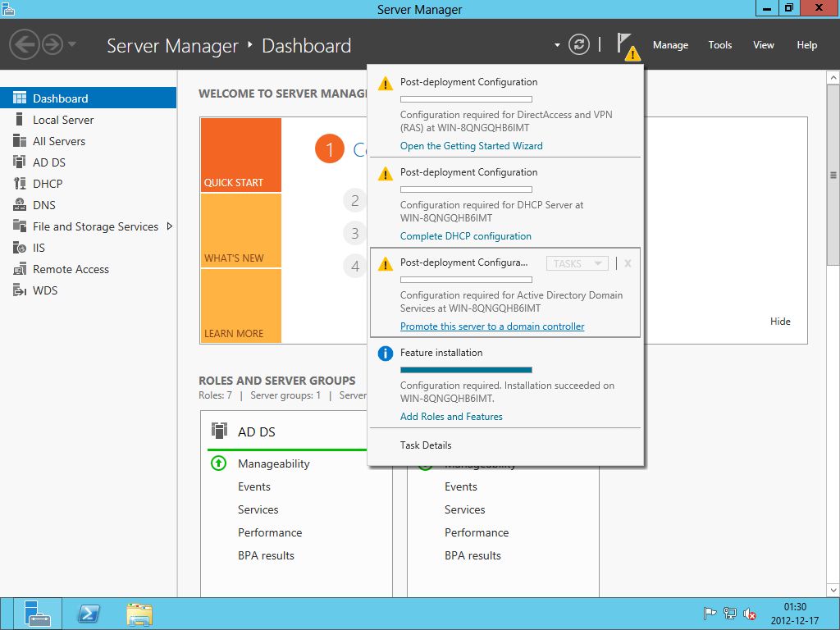Click File and Storage Services icon
The width and height of the screenshot is (840, 630).
coord(20,226)
